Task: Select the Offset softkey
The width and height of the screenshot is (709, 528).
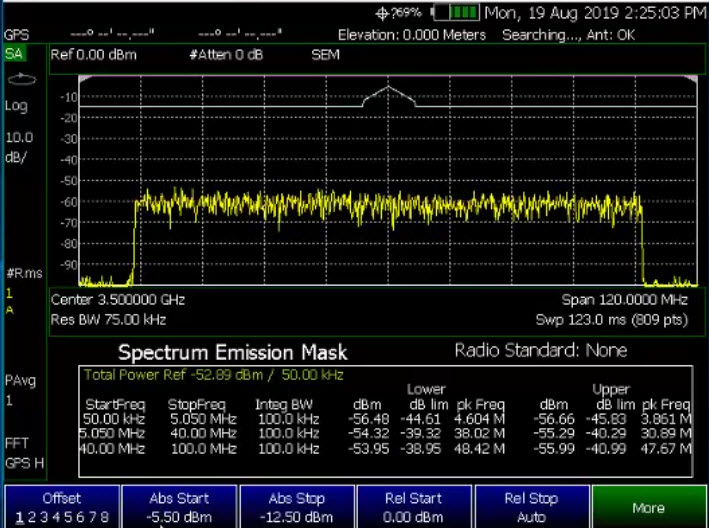Action: [62, 507]
